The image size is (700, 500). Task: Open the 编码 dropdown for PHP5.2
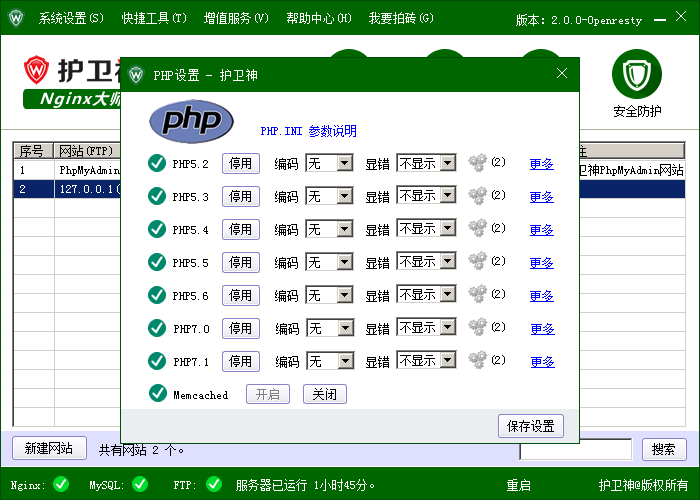pos(329,163)
